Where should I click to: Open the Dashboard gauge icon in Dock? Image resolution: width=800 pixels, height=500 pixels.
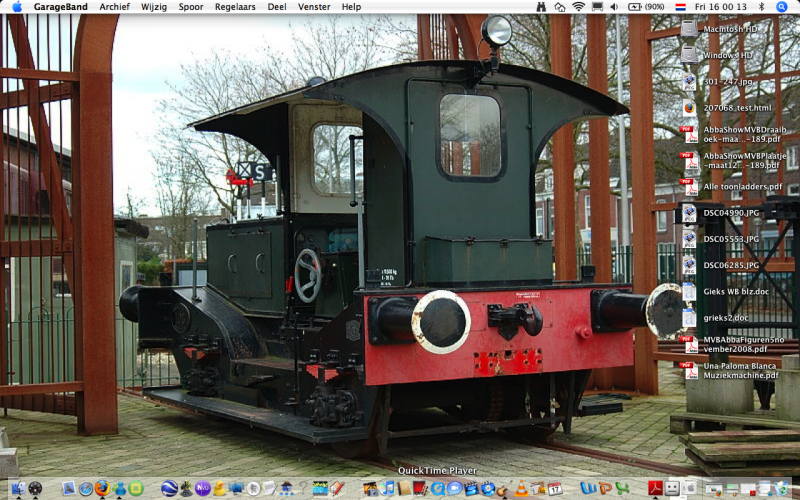click(x=35, y=488)
